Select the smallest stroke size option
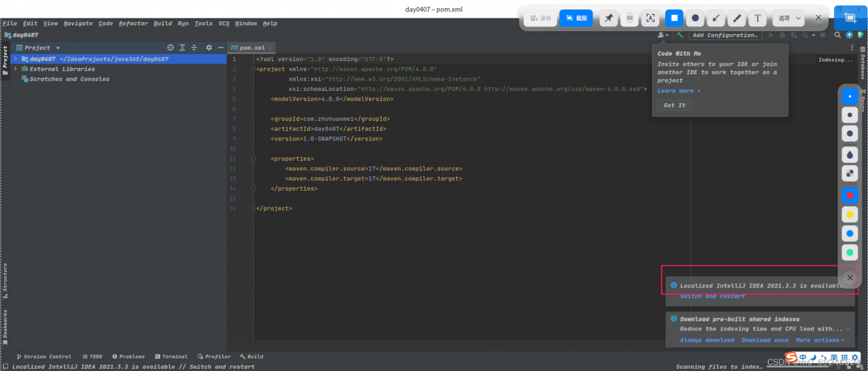 coord(850,96)
